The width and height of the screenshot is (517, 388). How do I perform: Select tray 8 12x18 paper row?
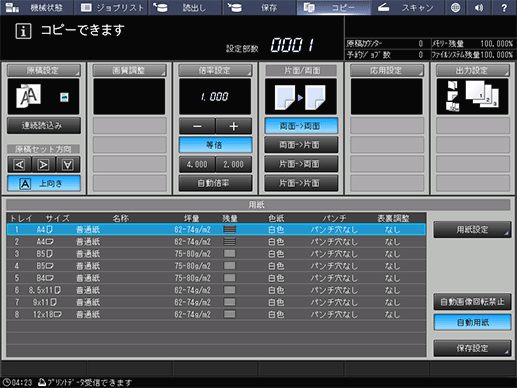point(216,314)
